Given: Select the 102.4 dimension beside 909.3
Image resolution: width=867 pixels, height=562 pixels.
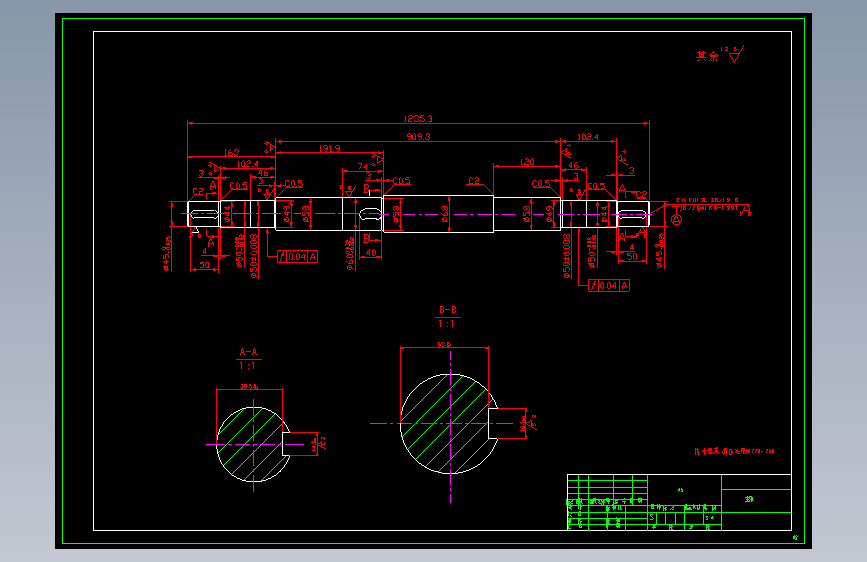Looking at the screenshot, I should pyautogui.click(x=588, y=137).
